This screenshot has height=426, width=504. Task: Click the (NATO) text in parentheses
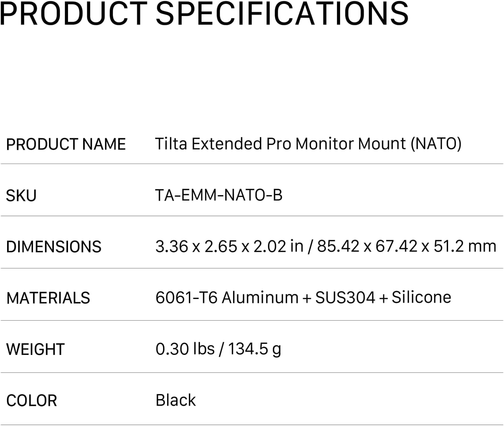point(436,144)
